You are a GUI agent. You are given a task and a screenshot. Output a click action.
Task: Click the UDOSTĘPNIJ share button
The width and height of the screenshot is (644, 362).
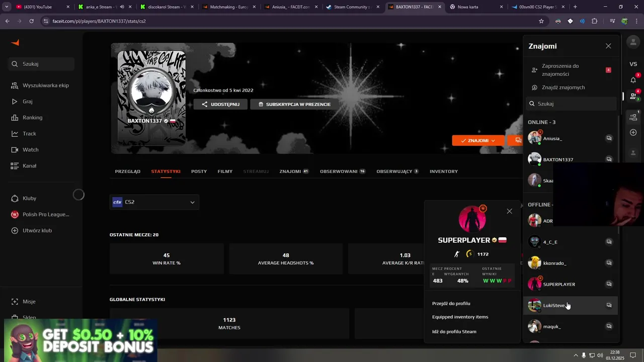click(220, 104)
